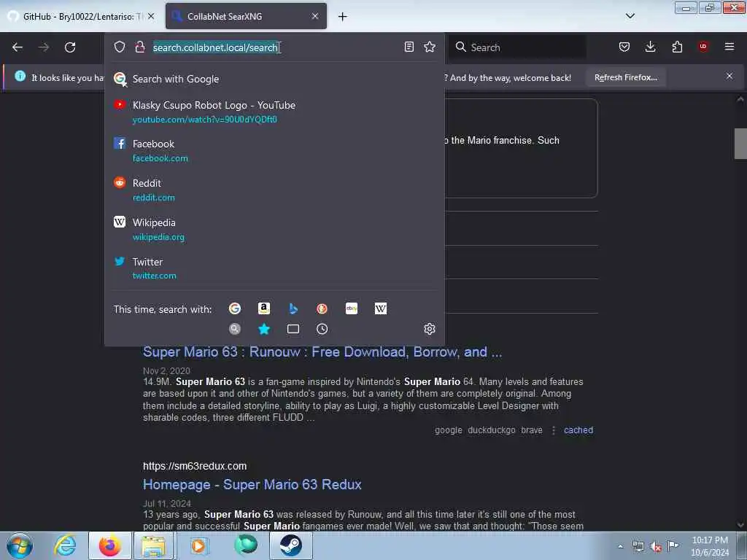
Task: Open Homepage Super Mario 63 Redux link
Action: click(x=252, y=484)
